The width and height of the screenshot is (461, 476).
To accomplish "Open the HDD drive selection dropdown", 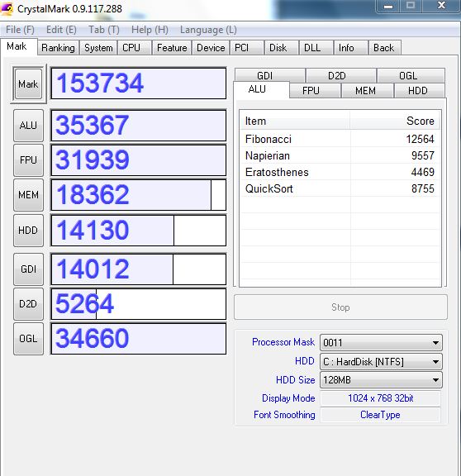I will [381, 362].
